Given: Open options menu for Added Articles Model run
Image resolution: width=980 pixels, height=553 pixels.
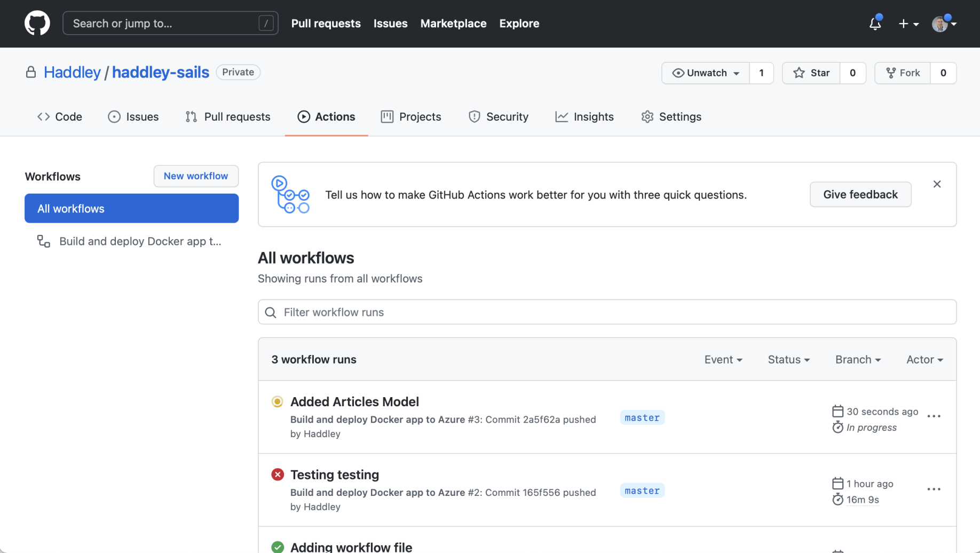Looking at the screenshot, I should tap(934, 416).
